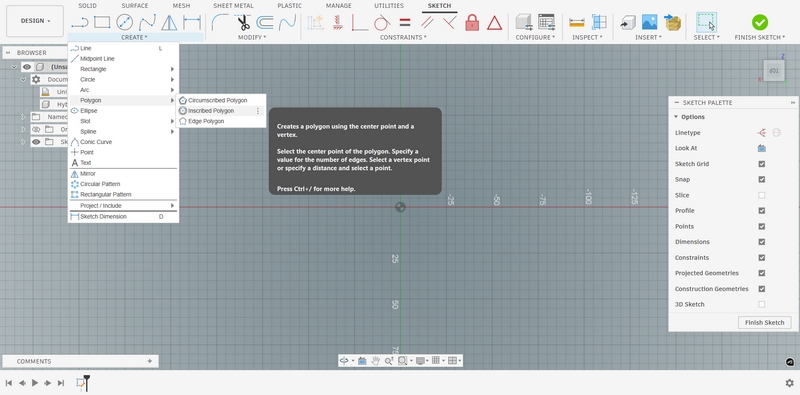Open the INSPECT dropdown menu
Image resolution: width=800 pixels, height=395 pixels.
[x=587, y=37]
